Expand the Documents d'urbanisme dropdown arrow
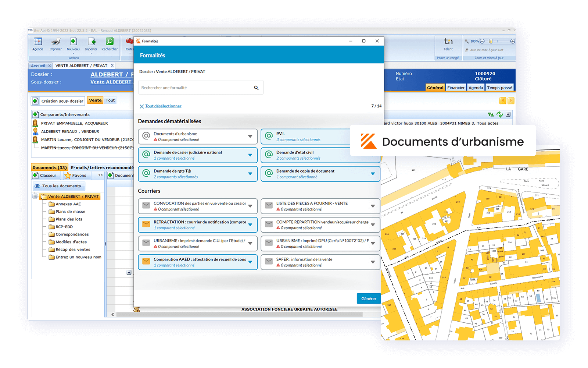 tap(250, 137)
